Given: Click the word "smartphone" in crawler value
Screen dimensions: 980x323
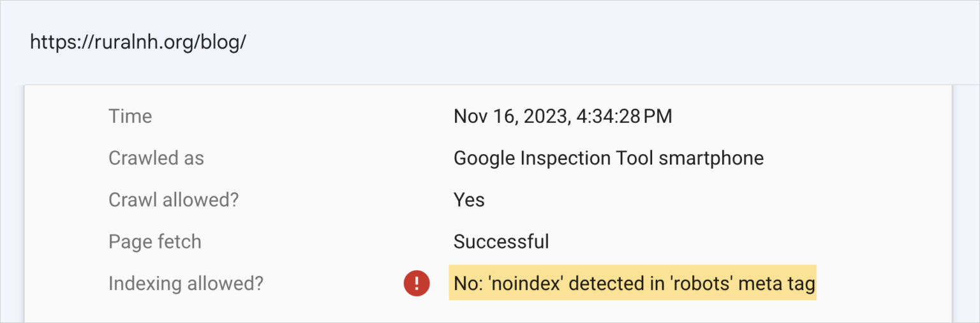Looking at the screenshot, I should click(x=711, y=158).
